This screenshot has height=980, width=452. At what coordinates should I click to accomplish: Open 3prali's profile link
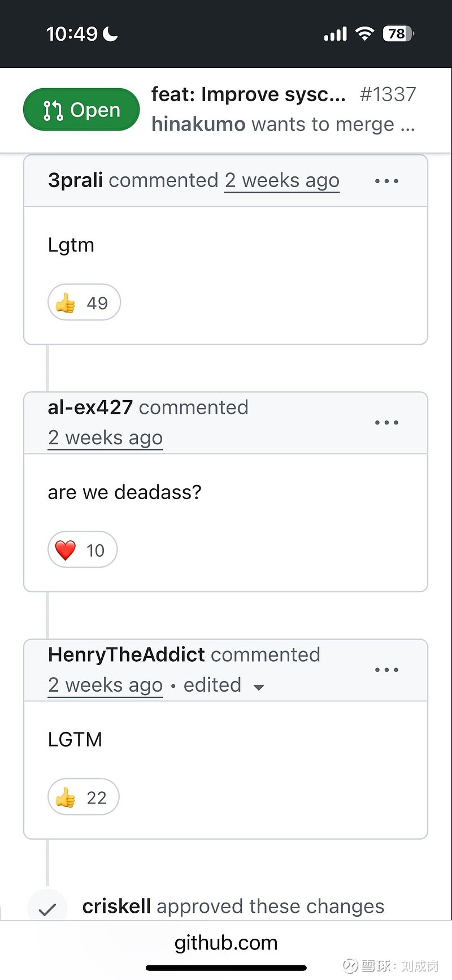pyautogui.click(x=75, y=180)
